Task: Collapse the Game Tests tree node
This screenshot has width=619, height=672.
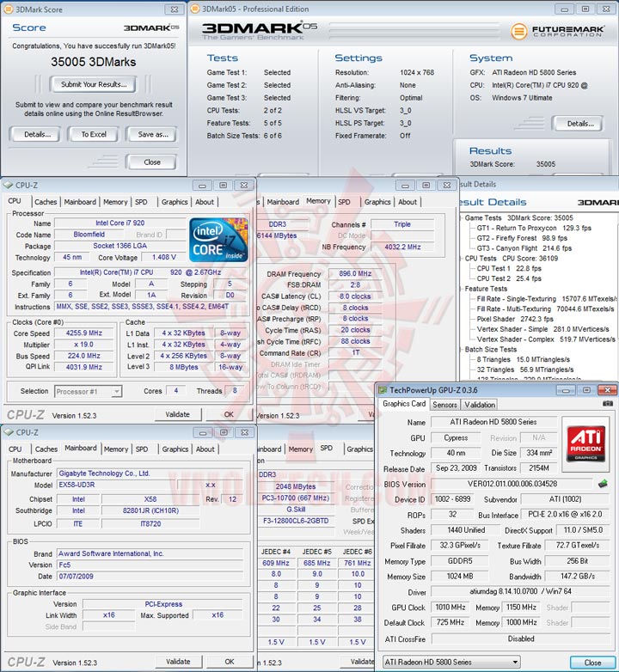Action: pos(461,217)
